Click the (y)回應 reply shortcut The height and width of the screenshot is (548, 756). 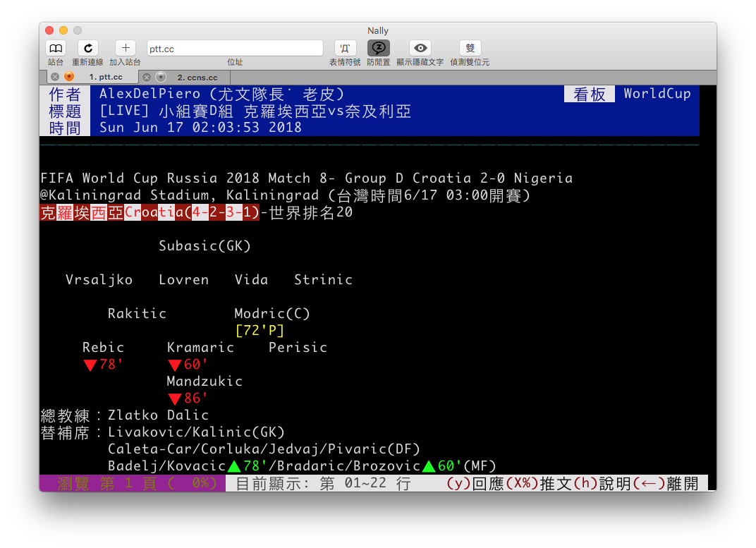474,483
